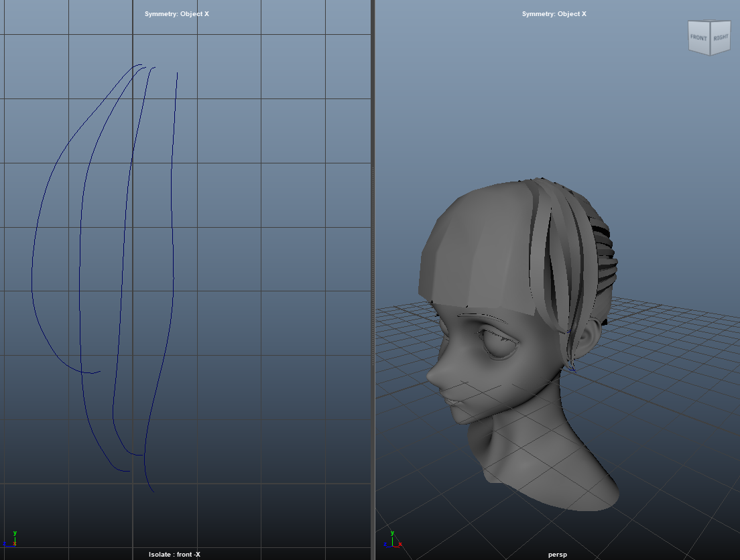This screenshot has width=740, height=560.
Task: Select the character's eye in persp view
Action: tap(500, 344)
